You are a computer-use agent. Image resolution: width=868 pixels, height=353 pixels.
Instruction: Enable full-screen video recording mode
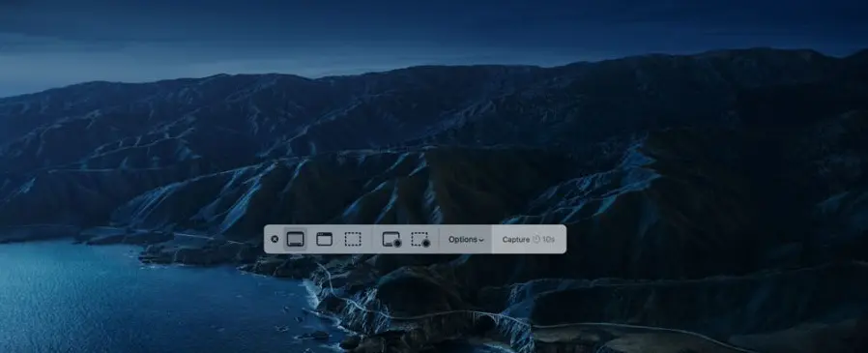click(x=391, y=240)
